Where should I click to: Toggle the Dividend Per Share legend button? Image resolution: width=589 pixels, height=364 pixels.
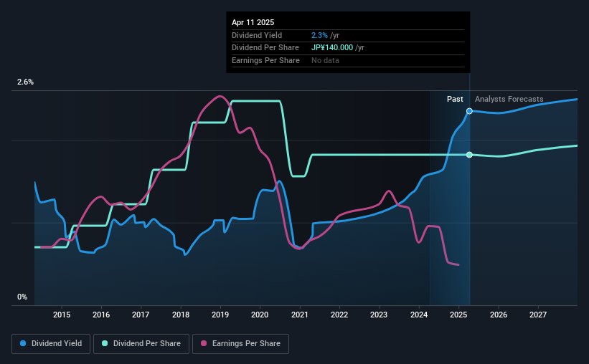pyautogui.click(x=141, y=344)
